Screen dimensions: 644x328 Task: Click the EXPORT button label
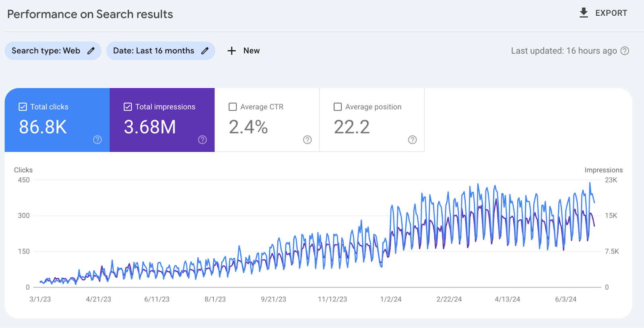click(611, 13)
